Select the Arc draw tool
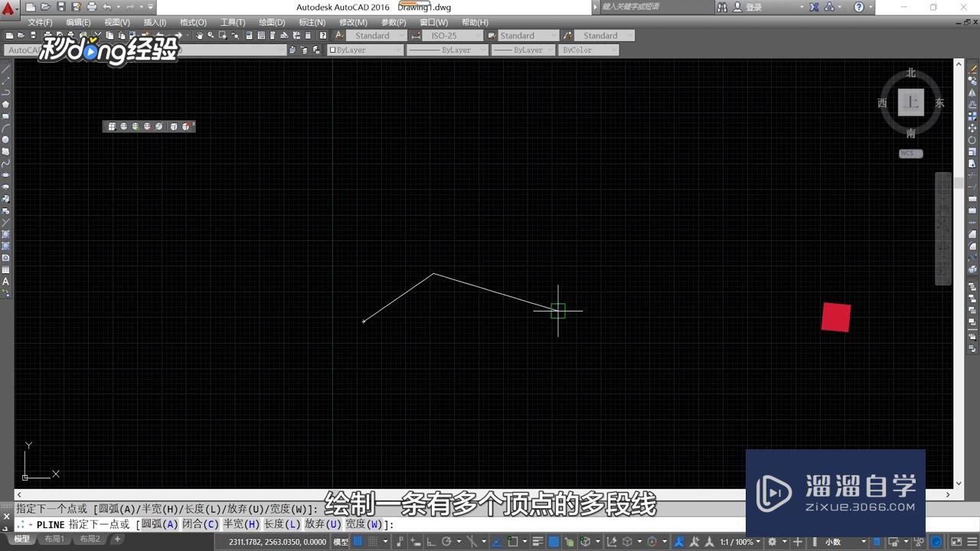 (x=6, y=128)
